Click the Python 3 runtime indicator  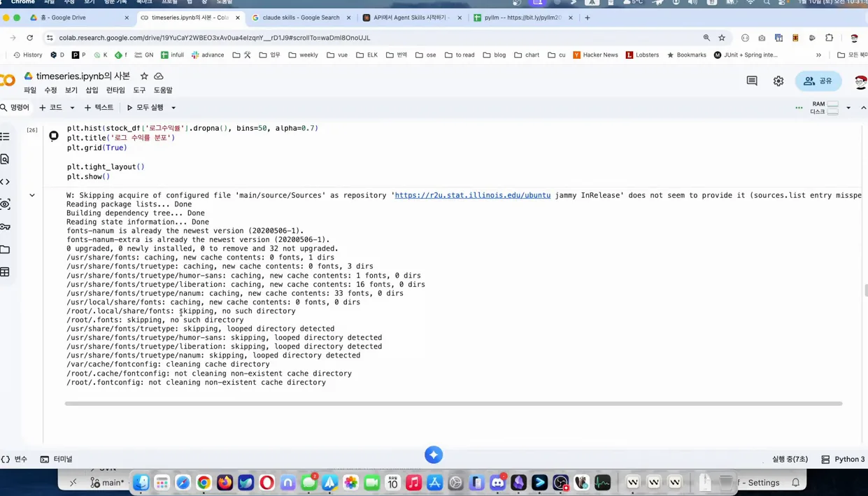[843, 459]
